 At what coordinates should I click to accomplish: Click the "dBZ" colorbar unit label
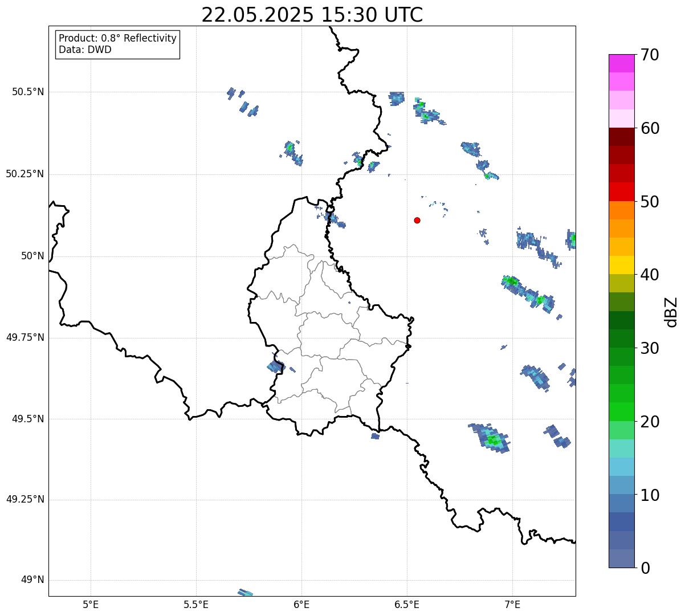(x=671, y=312)
